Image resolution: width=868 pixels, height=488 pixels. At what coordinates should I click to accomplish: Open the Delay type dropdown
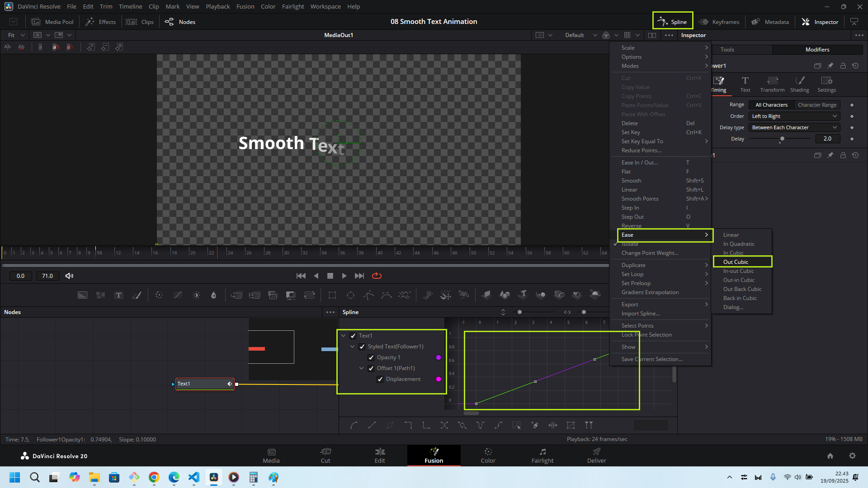(x=794, y=127)
